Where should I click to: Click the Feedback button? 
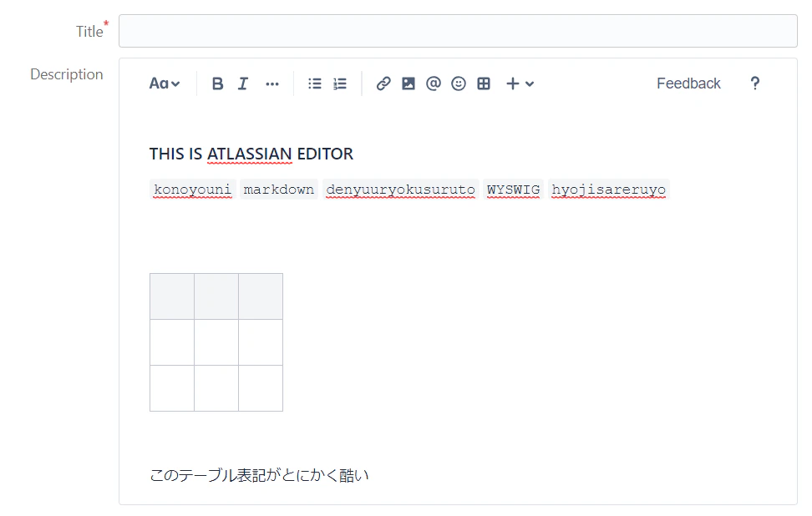688,83
